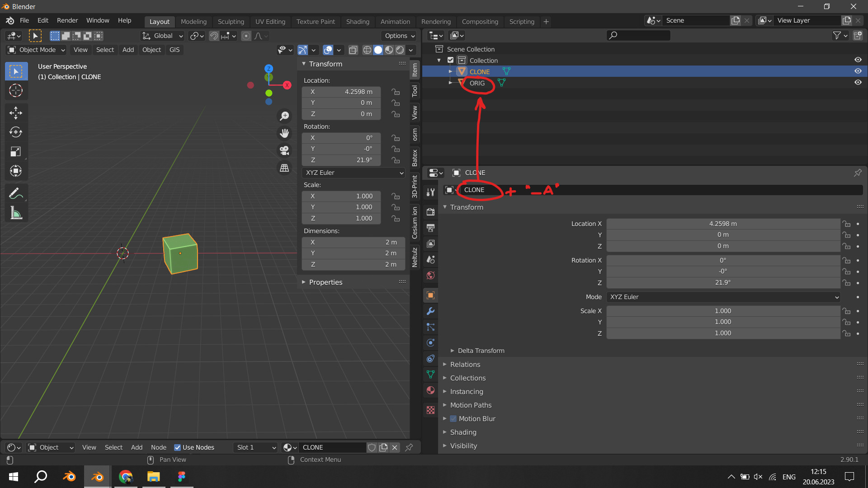Click the pin icon in properties header
Image resolution: width=868 pixels, height=488 pixels.
click(858, 173)
